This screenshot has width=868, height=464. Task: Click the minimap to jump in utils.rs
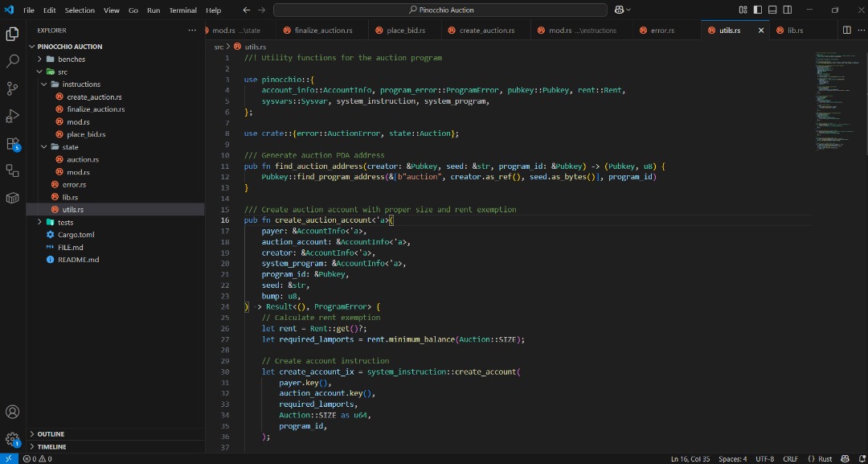point(837,96)
